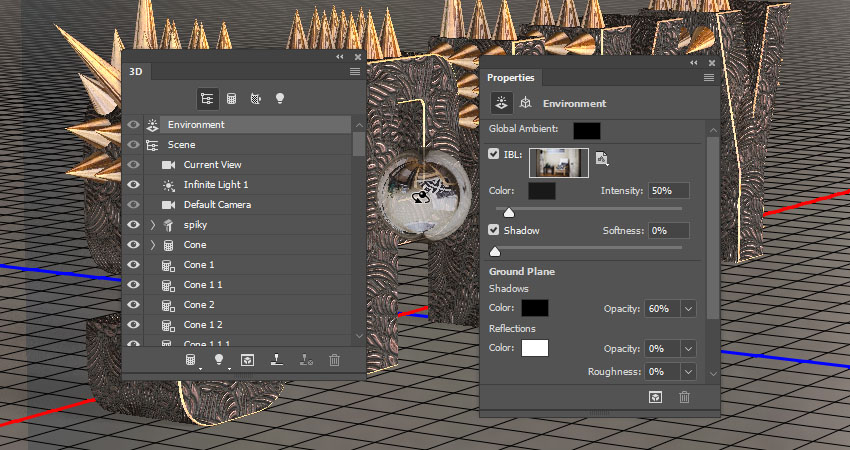Screen dimensions: 850x450
Task: Click Cancel 3D print icon
Action: click(306, 360)
